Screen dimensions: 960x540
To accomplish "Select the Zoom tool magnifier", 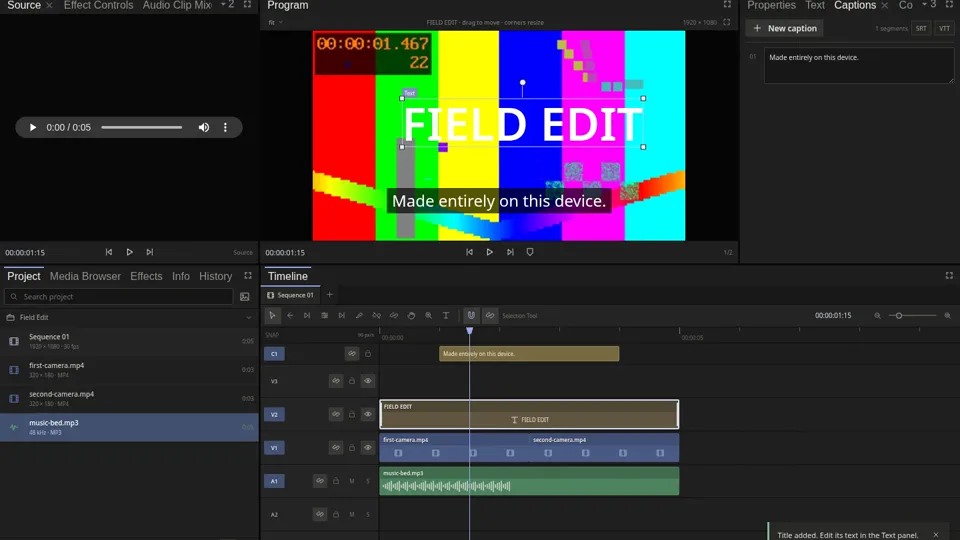I will [x=429, y=315].
